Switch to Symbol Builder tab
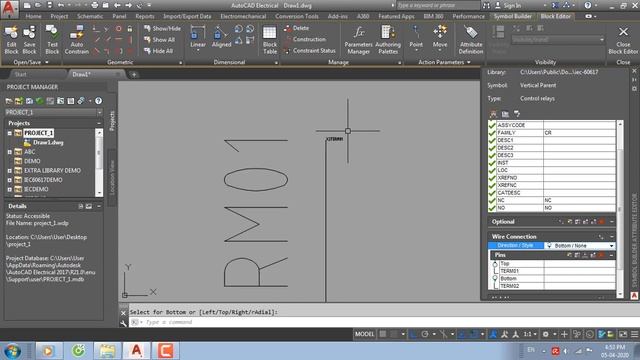Image resolution: width=640 pixels, height=360 pixels. coord(513,16)
